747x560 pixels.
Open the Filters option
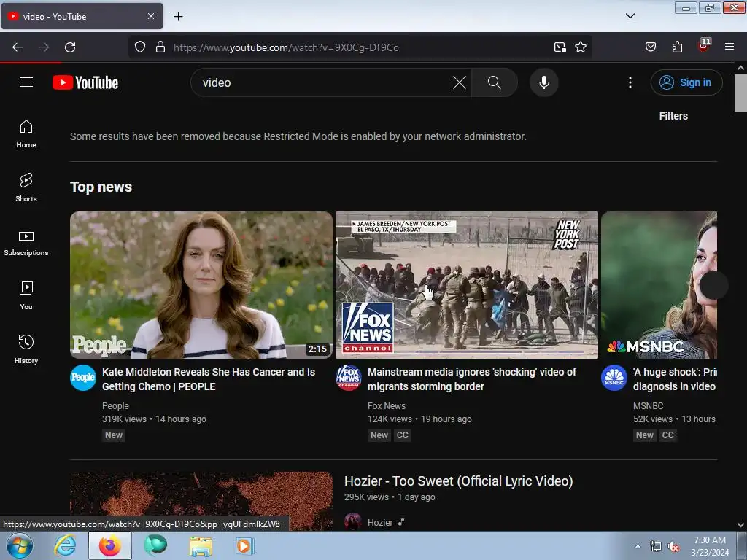[673, 116]
